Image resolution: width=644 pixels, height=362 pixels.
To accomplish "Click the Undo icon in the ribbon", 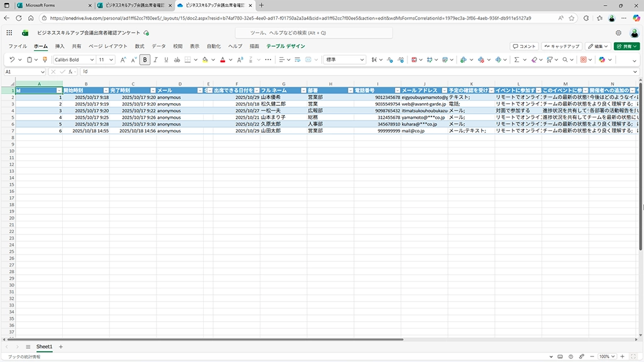I will coord(11,60).
